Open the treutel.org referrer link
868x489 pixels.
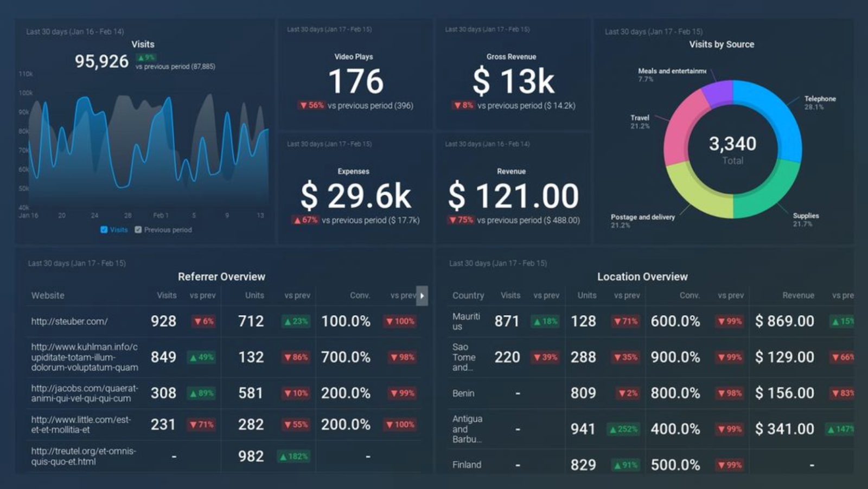point(84,456)
